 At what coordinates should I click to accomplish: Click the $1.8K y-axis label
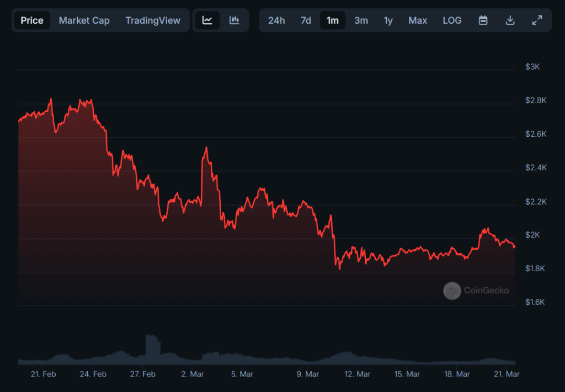point(535,269)
